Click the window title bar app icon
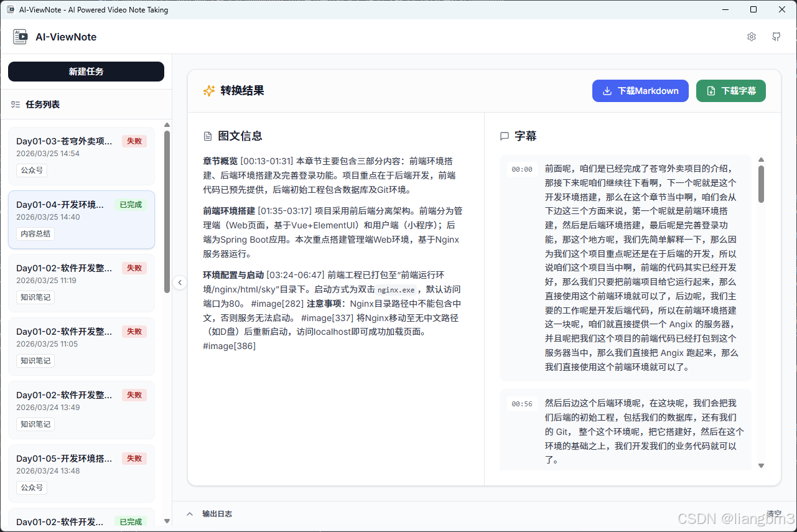This screenshot has width=797, height=532. tap(10, 9)
